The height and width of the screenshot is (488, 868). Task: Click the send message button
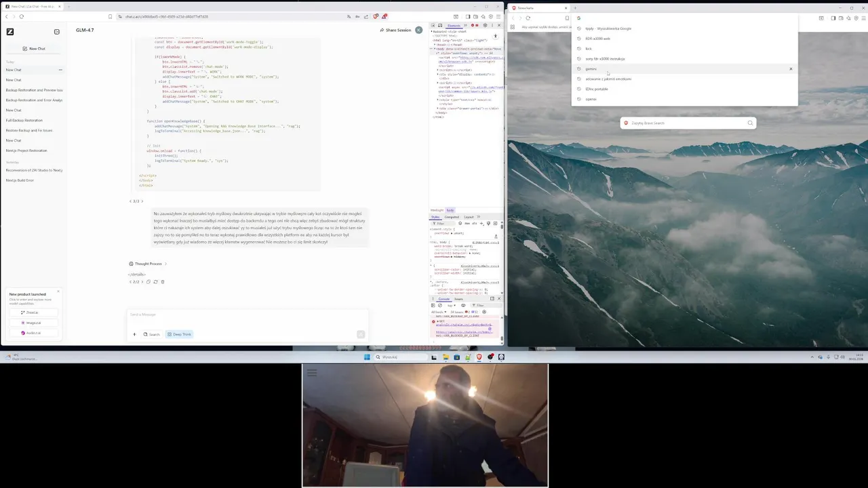[x=360, y=334]
